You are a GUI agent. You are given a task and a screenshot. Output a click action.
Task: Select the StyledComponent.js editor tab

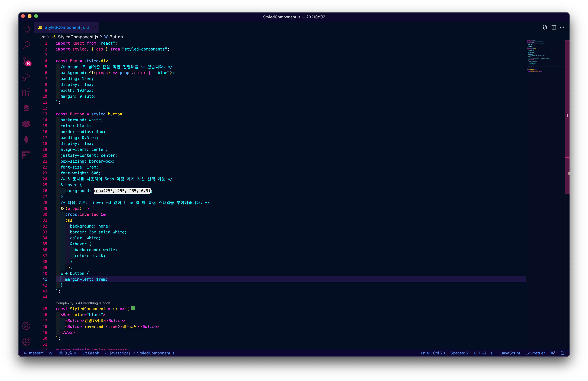pyautogui.click(x=64, y=27)
